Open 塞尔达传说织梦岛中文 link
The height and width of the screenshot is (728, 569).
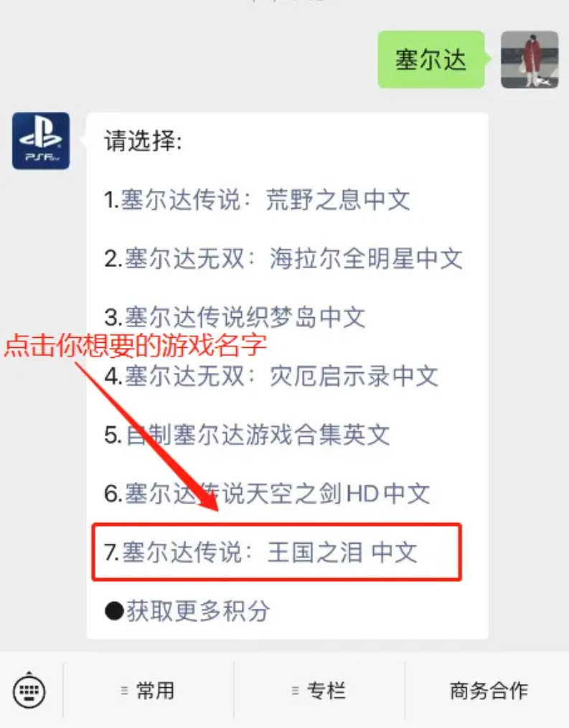245,317
